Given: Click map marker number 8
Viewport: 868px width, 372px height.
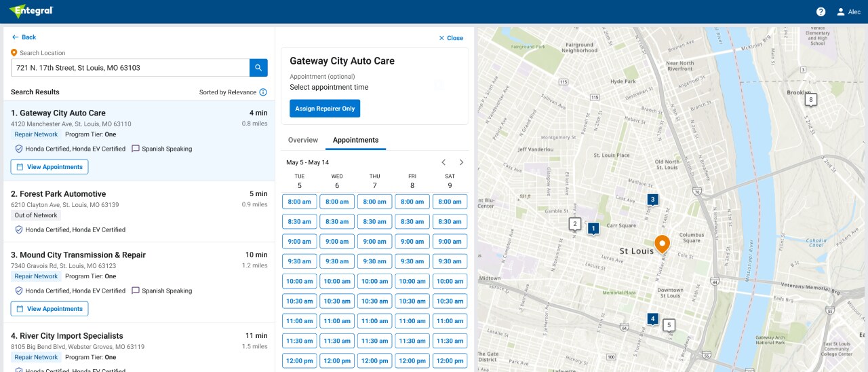Looking at the screenshot, I should tap(810, 100).
